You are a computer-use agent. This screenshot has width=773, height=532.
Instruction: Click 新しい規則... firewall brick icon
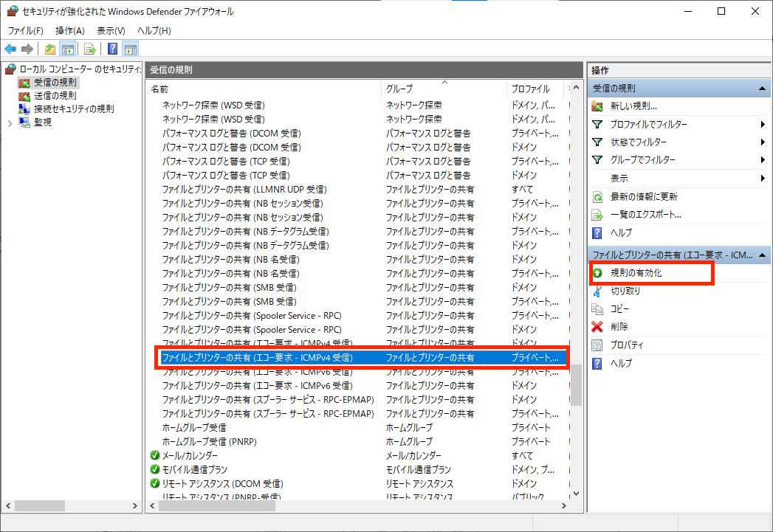597,106
